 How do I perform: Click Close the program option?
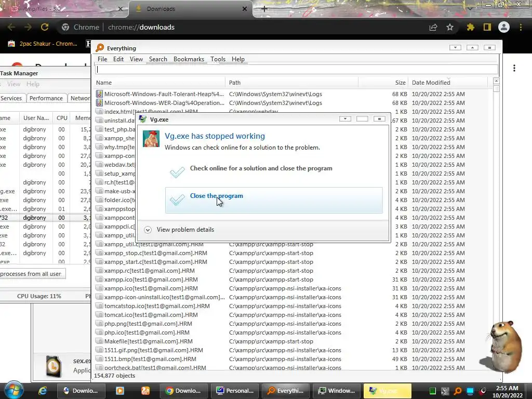(x=274, y=200)
